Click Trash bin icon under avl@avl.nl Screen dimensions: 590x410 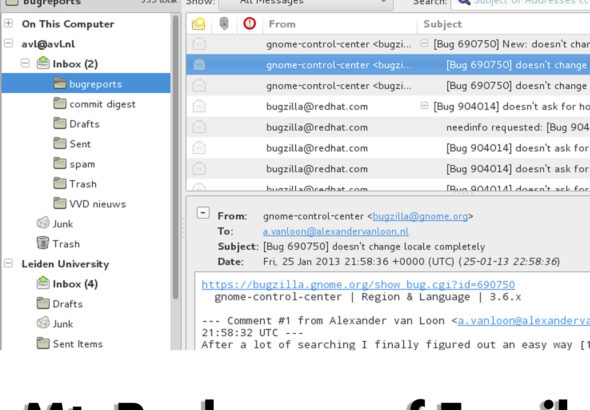click(43, 243)
